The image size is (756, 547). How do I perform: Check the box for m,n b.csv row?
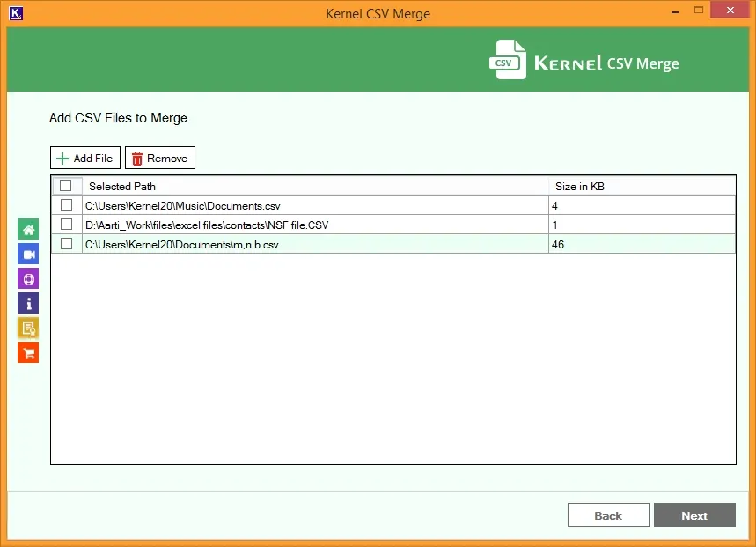(x=67, y=244)
